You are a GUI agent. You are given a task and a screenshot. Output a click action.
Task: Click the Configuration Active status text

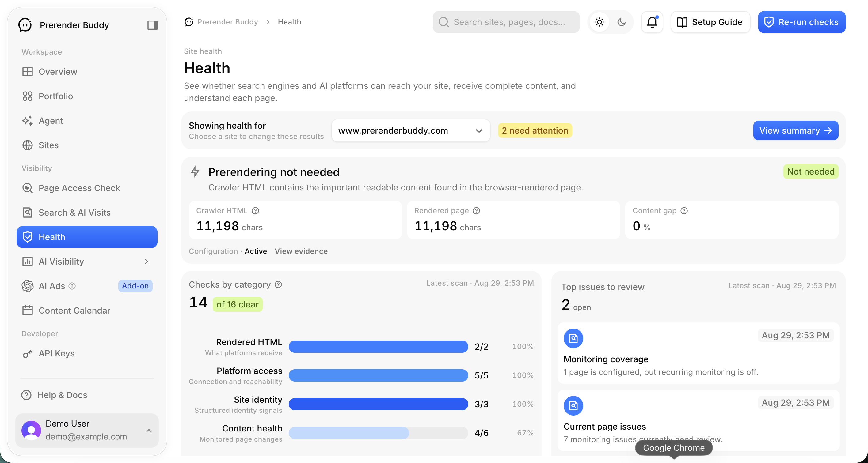pos(228,251)
